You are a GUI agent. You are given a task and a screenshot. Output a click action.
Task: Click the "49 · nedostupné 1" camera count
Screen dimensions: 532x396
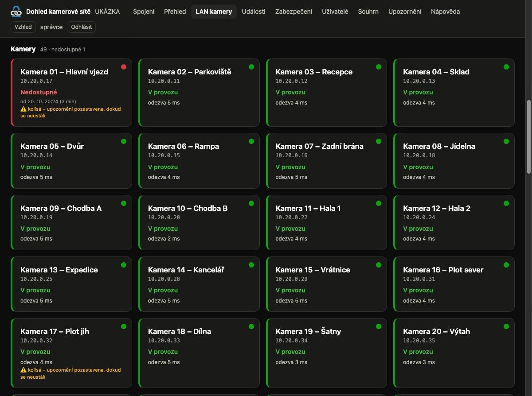coord(63,50)
